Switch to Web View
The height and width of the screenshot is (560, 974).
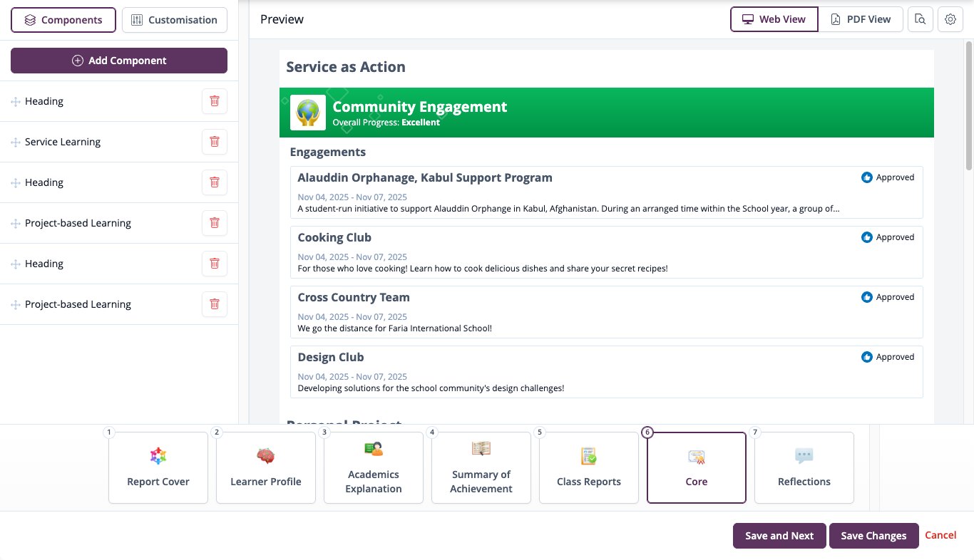774,19
